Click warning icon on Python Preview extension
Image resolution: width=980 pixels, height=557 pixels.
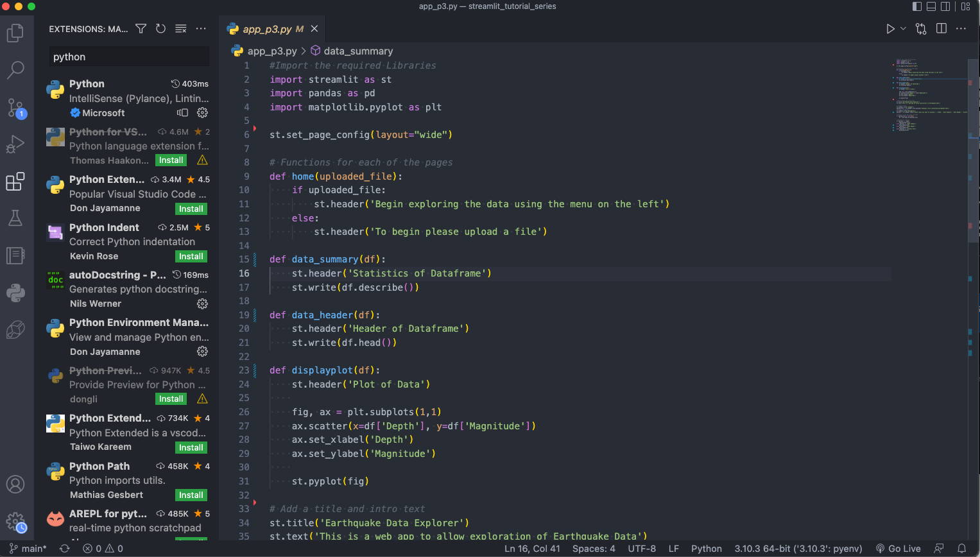pos(202,398)
